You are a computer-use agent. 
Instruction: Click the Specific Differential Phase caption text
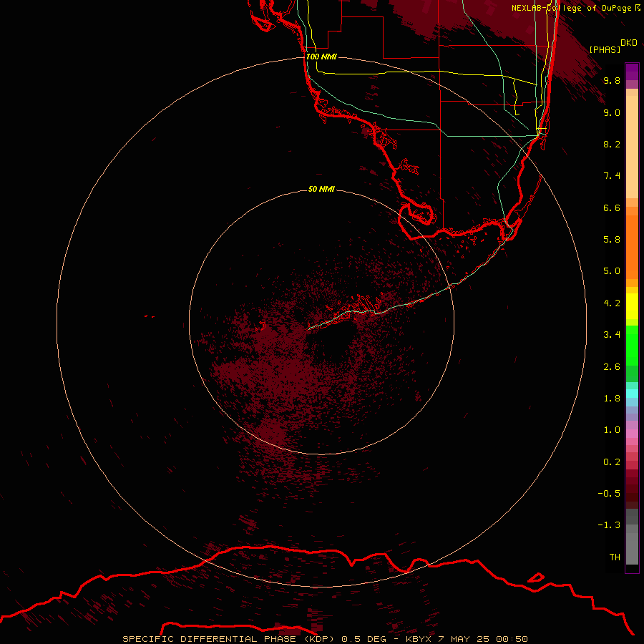[x=326, y=639]
